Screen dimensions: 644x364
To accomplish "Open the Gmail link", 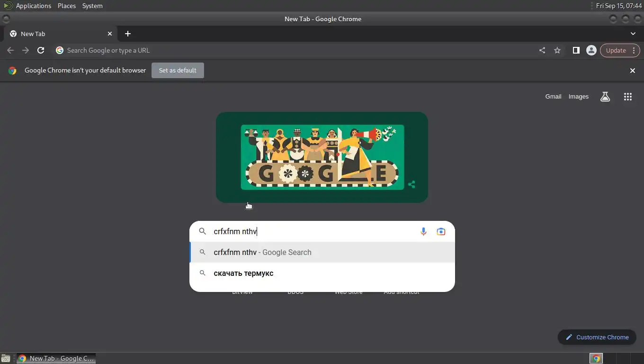I will (553, 97).
